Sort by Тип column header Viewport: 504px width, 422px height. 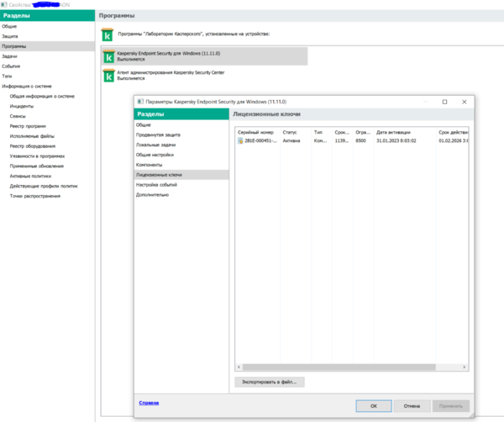tap(322, 132)
